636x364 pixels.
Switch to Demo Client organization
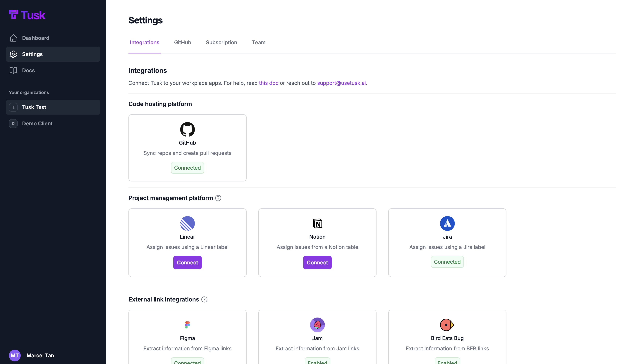pos(53,124)
